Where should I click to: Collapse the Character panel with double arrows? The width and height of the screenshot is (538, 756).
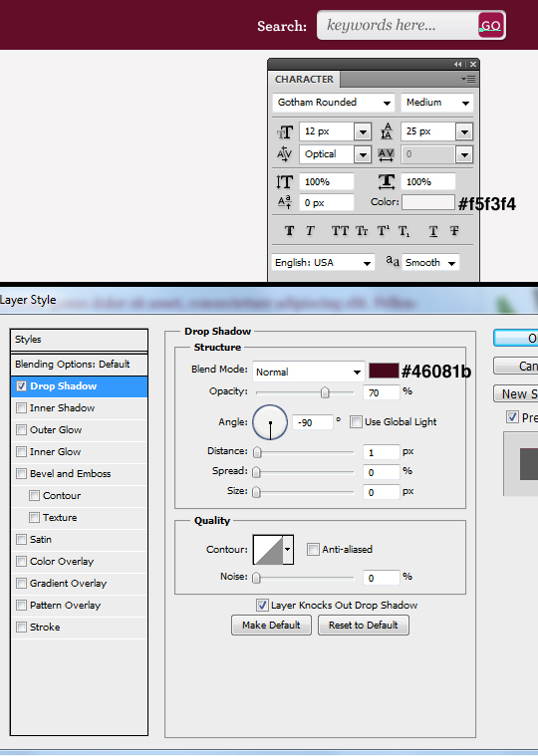tap(457, 64)
